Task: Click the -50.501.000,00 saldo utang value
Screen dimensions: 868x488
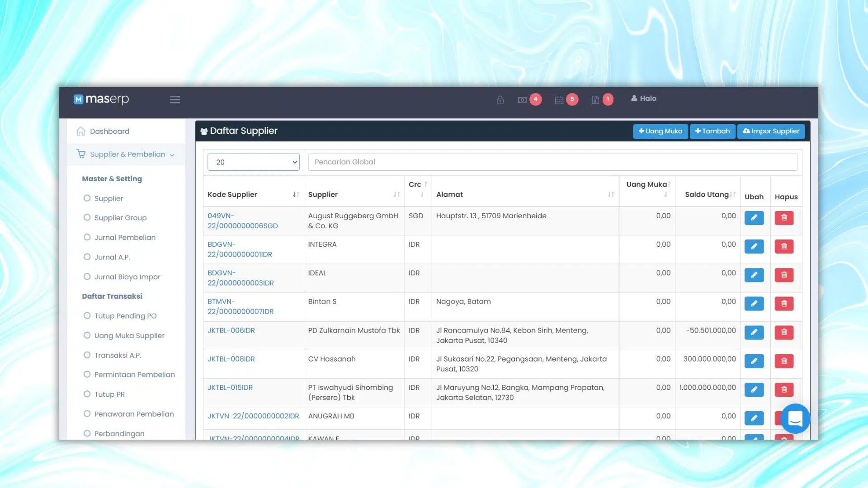Action: pos(711,330)
